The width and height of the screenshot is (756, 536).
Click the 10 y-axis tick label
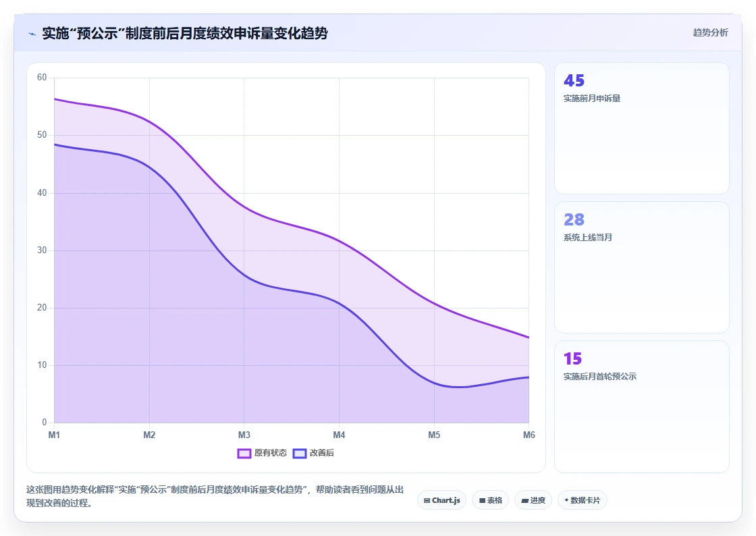42,365
